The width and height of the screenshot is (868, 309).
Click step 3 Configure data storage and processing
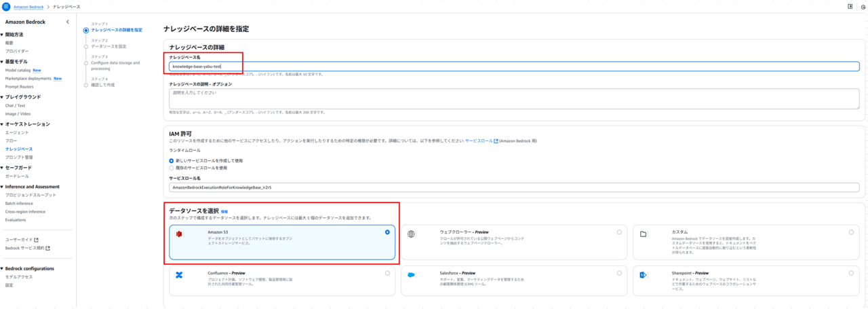click(115, 66)
